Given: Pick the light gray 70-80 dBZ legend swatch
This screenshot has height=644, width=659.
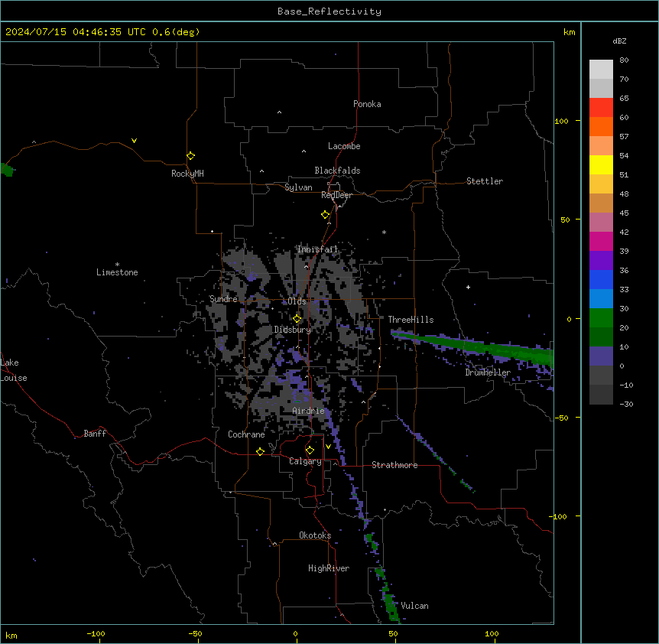Looking at the screenshot, I should pos(601,69).
